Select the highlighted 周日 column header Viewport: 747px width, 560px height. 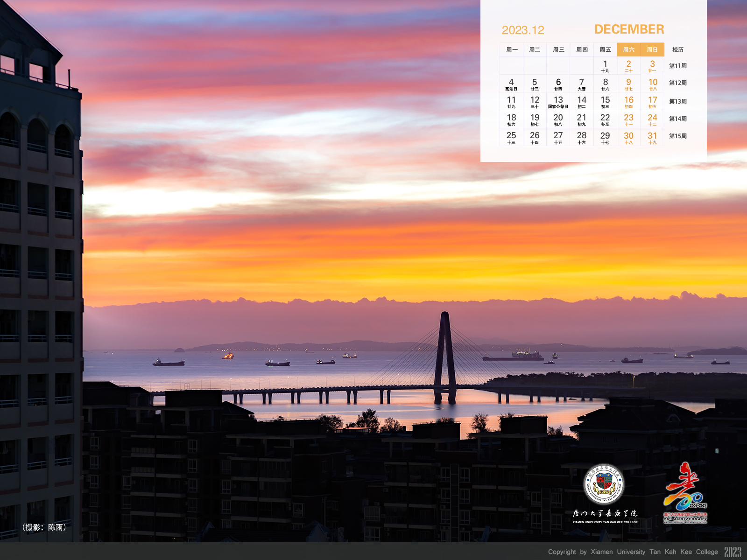point(652,49)
